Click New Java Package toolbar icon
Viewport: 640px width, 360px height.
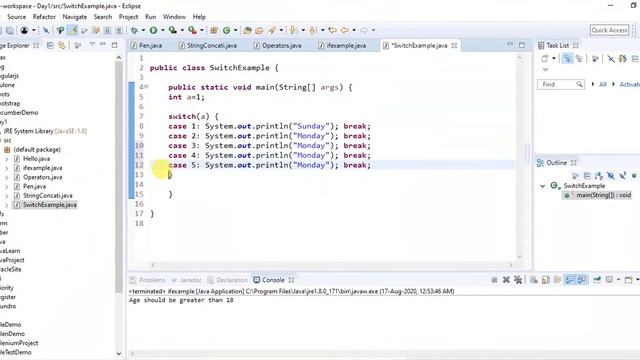[x=213, y=30]
